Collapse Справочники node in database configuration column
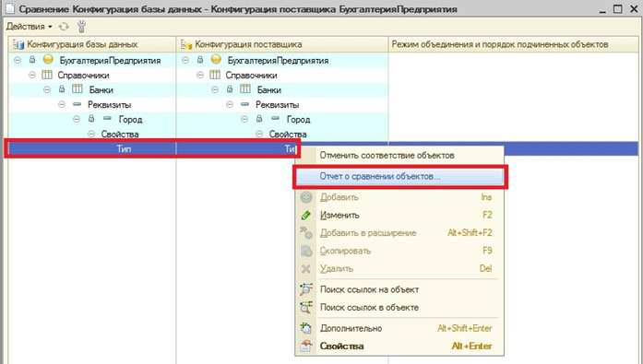This screenshot has height=364, width=643. (x=32, y=75)
